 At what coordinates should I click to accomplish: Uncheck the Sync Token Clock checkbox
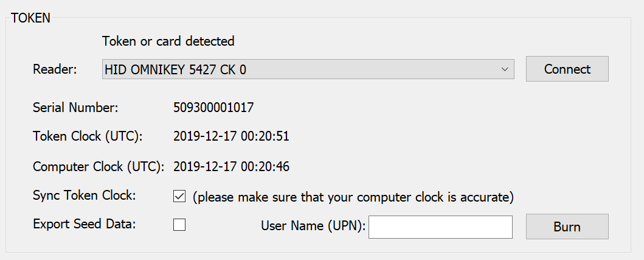[179, 196]
